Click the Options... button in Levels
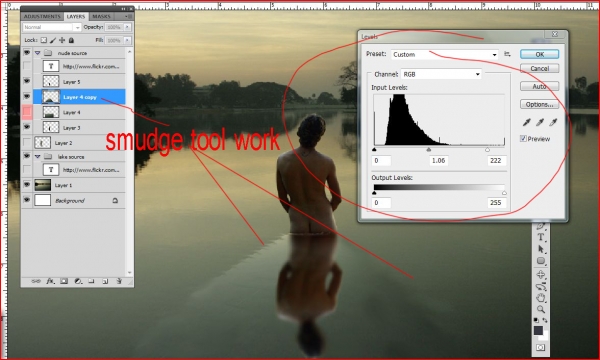This screenshot has height=360, width=600. coord(540,104)
